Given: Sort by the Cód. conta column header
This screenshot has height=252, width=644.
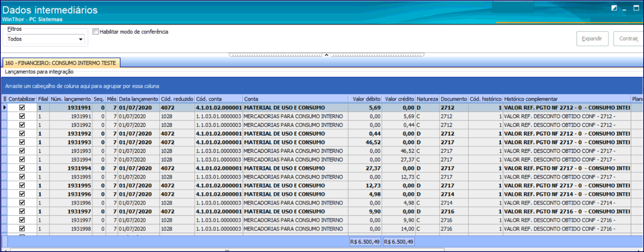Looking at the screenshot, I should (x=219, y=99).
